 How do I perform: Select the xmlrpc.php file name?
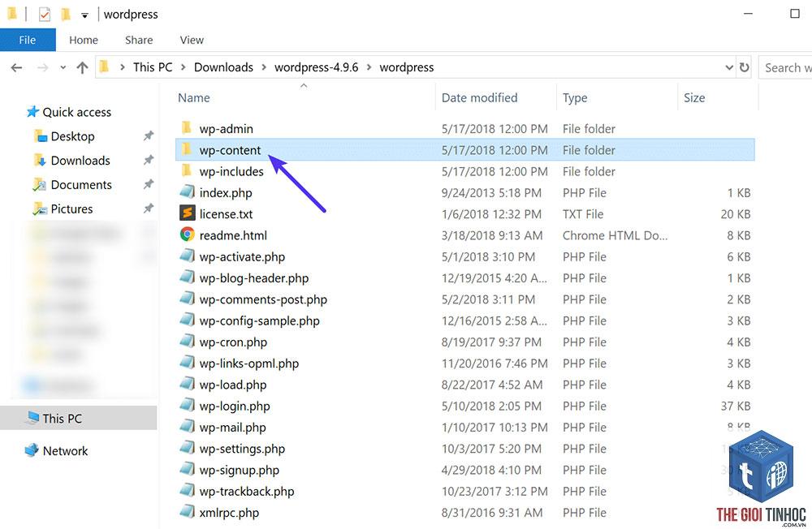point(230,513)
